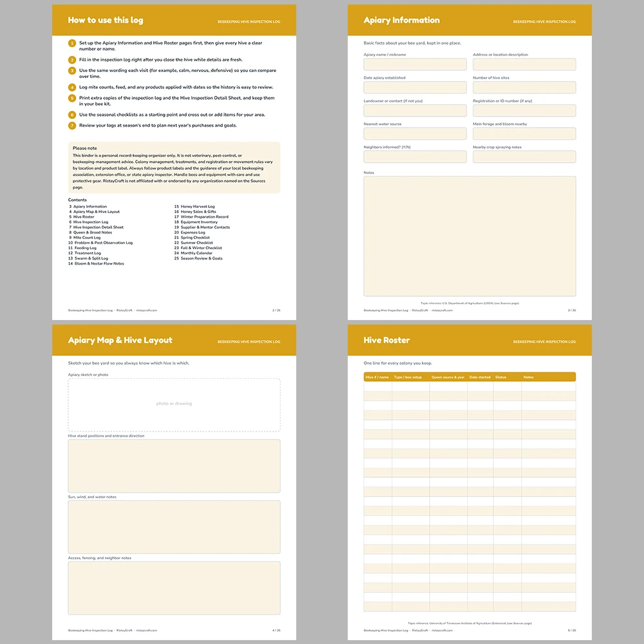Select contents entry '11 Feeding Log'
This screenshot has width=644, height=644.
pyautogui.click(x=82, y=248)
